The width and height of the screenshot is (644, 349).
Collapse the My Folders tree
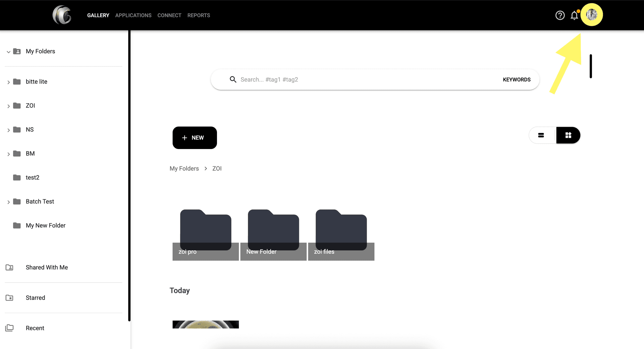(x=8, y=52)
